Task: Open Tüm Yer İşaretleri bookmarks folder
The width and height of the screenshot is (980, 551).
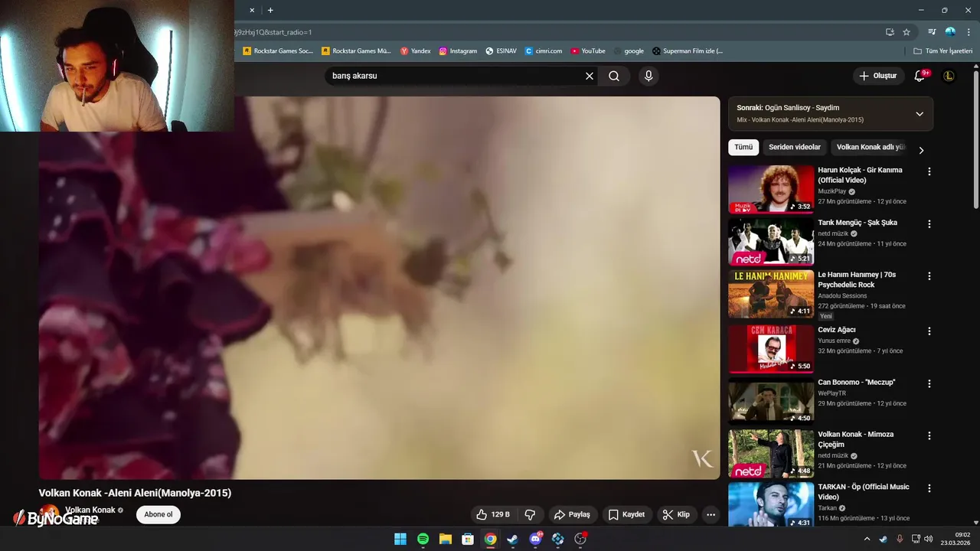Action: click(942, 51)
